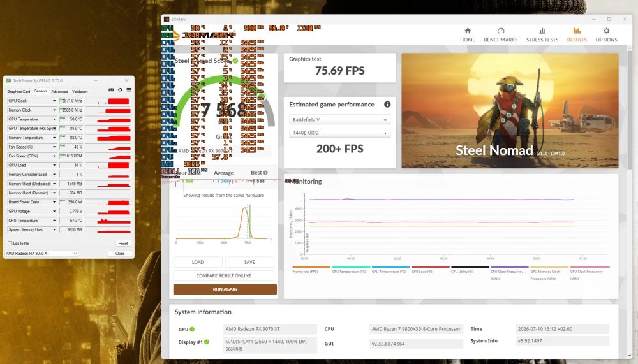Go to the BENCHMARKS gauge icon
Screen dimensions: 638x364
pos(501,31)
